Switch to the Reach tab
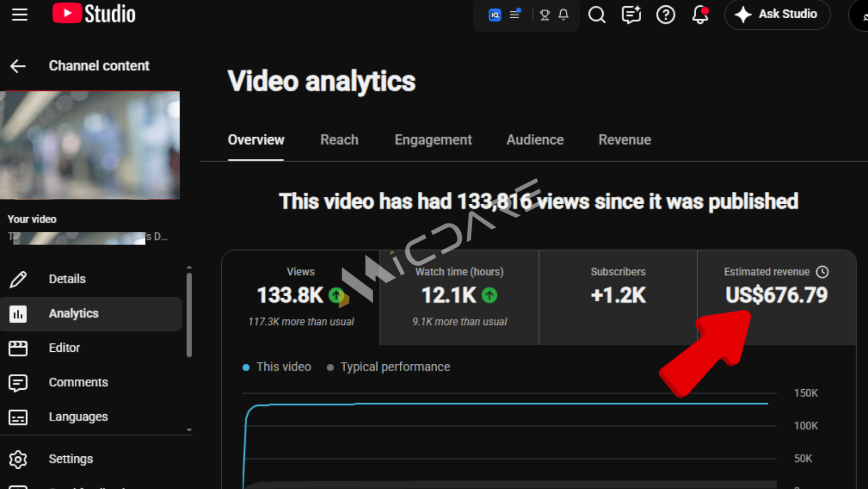This screenshot has width=868, height=489. [x=340, y=140]
